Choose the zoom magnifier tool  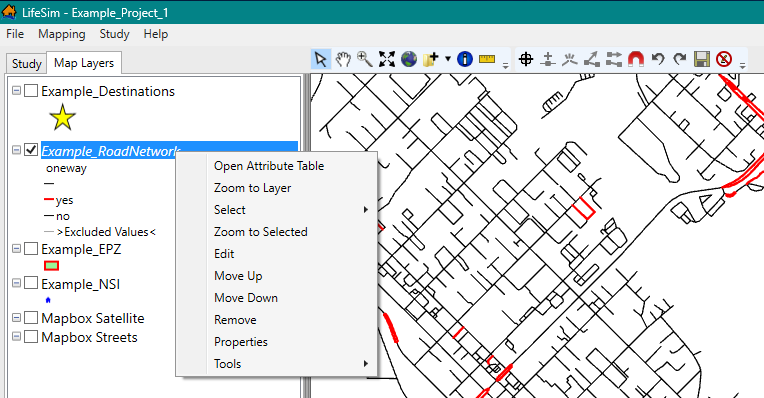pos(364,59)
